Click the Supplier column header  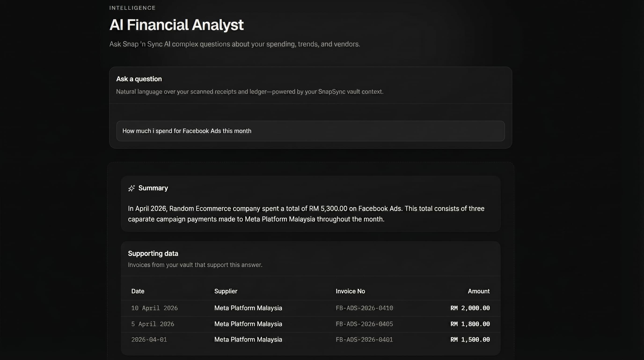(226, 291)
